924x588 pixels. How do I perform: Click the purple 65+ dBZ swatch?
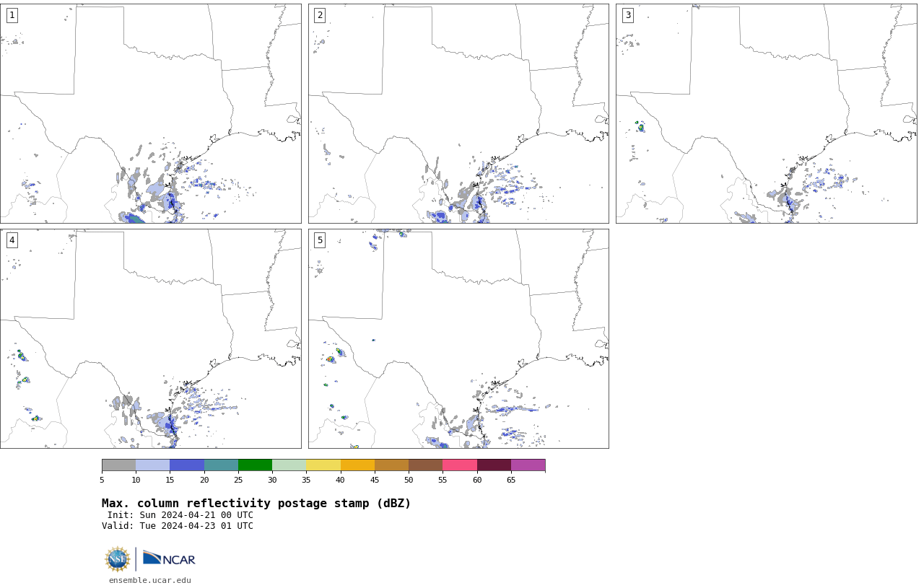pyautogui.click(x=528, y=465)
